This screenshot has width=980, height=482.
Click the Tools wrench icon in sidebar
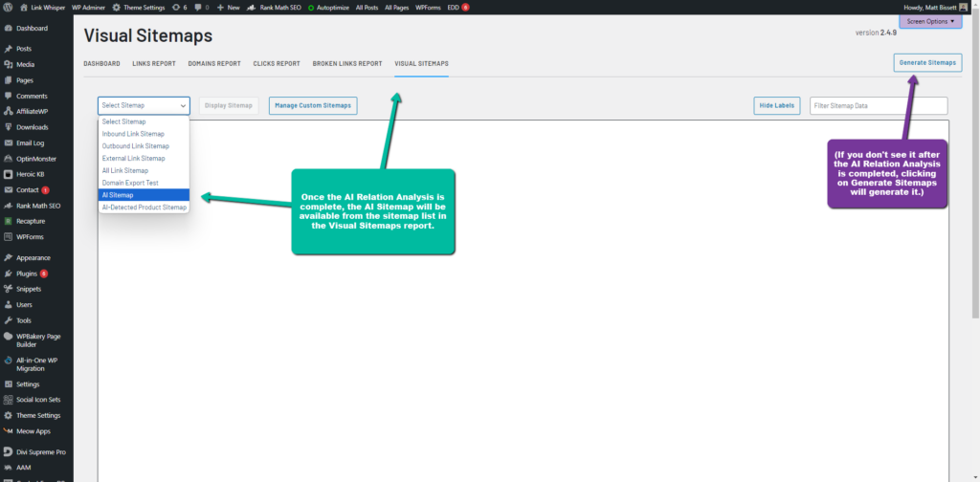pos(8,320)
